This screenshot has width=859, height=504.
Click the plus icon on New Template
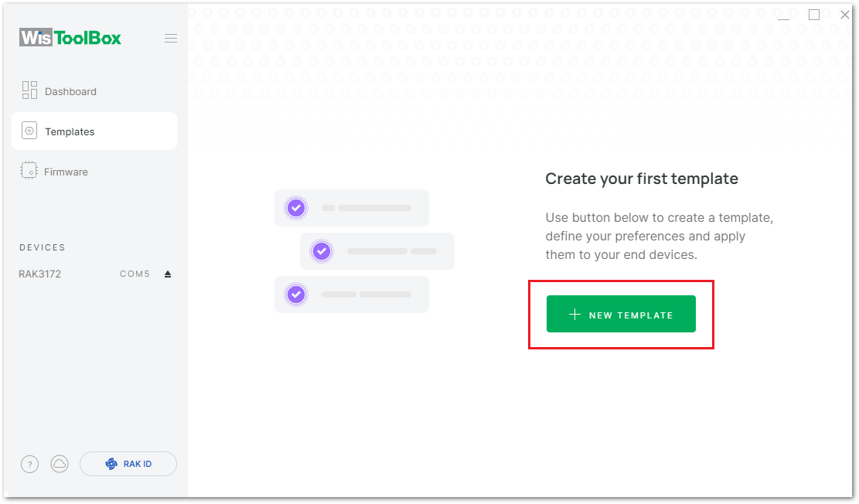point(574,315)
